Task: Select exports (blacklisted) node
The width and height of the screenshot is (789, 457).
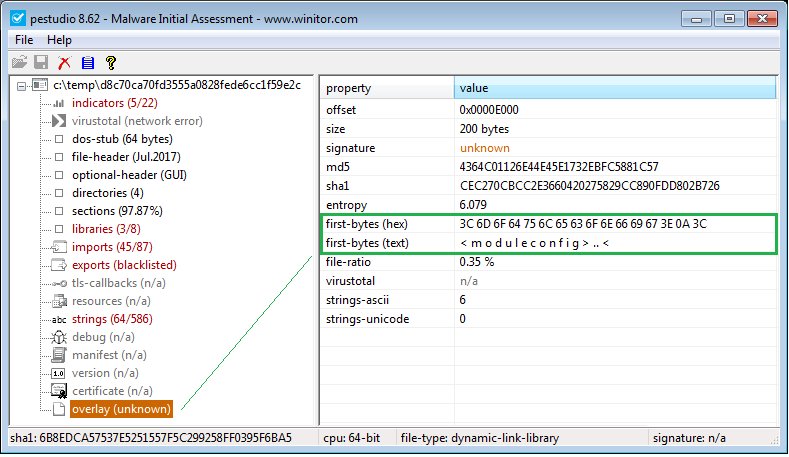Action: (x=124, y=265)
